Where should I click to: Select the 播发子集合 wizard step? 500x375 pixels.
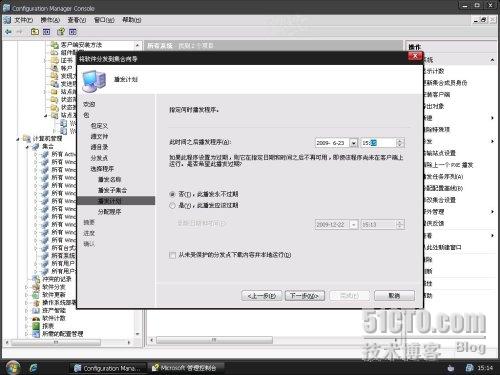(x=112, y=190)
